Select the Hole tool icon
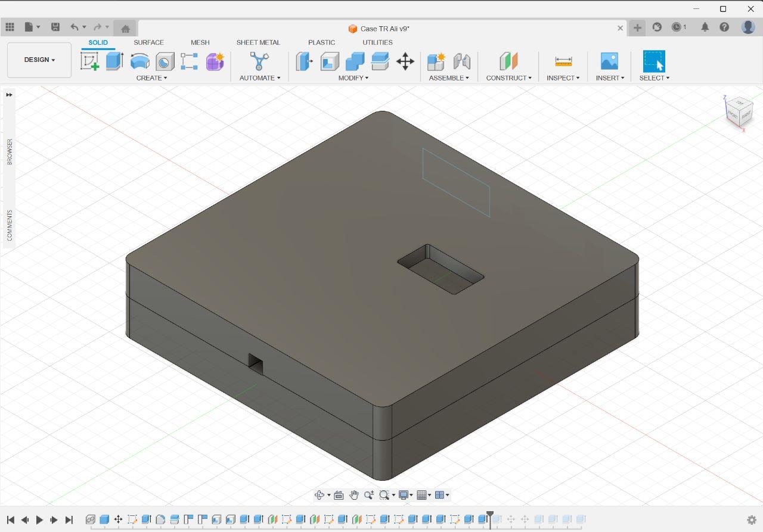 pyautogui.click(x=165, y=61)
